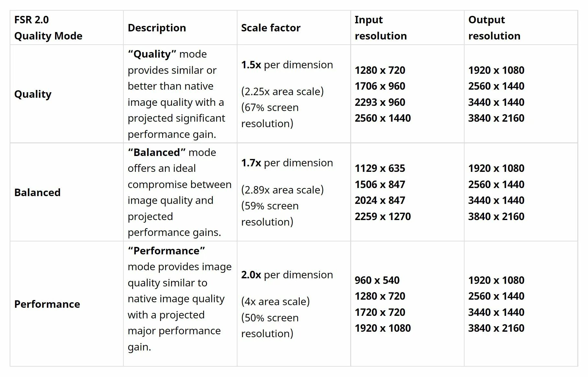
Task: Click the 1.7x per dimension text
Action: (287, 163)
